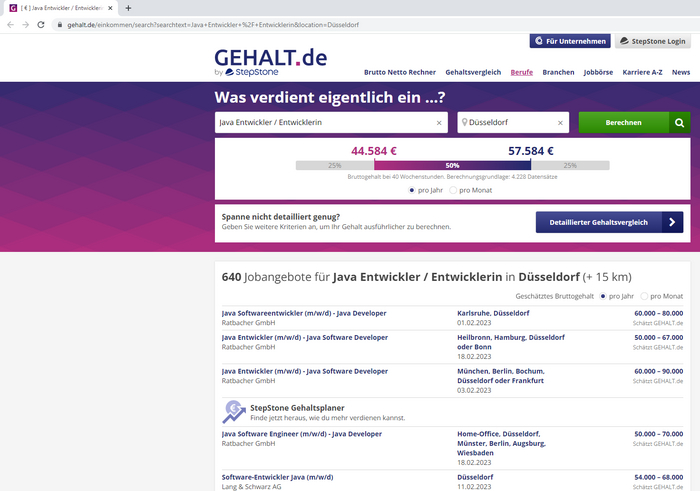Viewport: 700px width, 491px height.
Task: Click arrow on Detaillierter Gehaltsvergleich button
Action: pos(672,222)
